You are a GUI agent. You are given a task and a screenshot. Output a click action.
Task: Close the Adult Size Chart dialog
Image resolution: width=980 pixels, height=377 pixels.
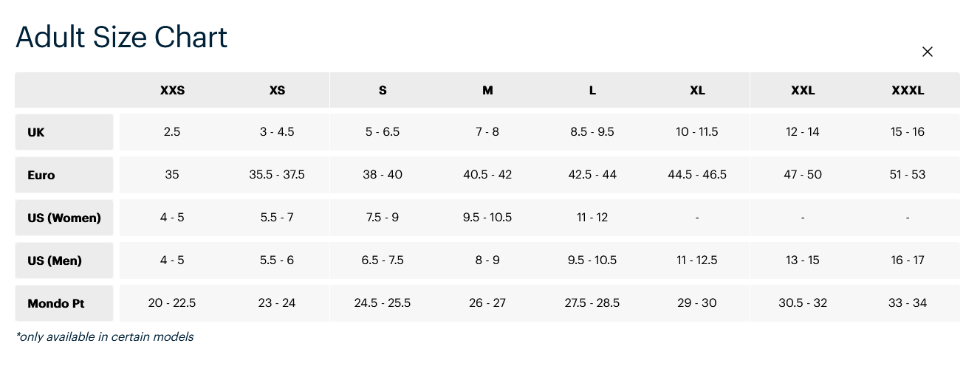coord(928,52)
